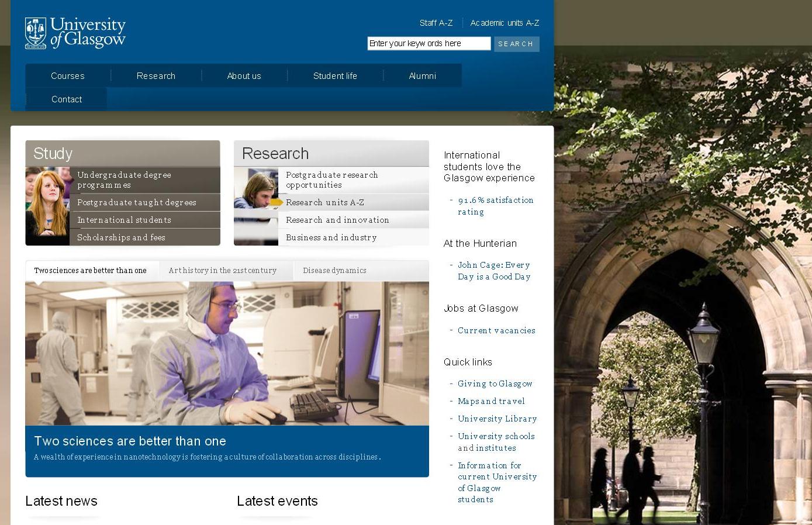Open the Courses menu item
The width and height of the screenshot is (812, 525).
pos(68,76)
